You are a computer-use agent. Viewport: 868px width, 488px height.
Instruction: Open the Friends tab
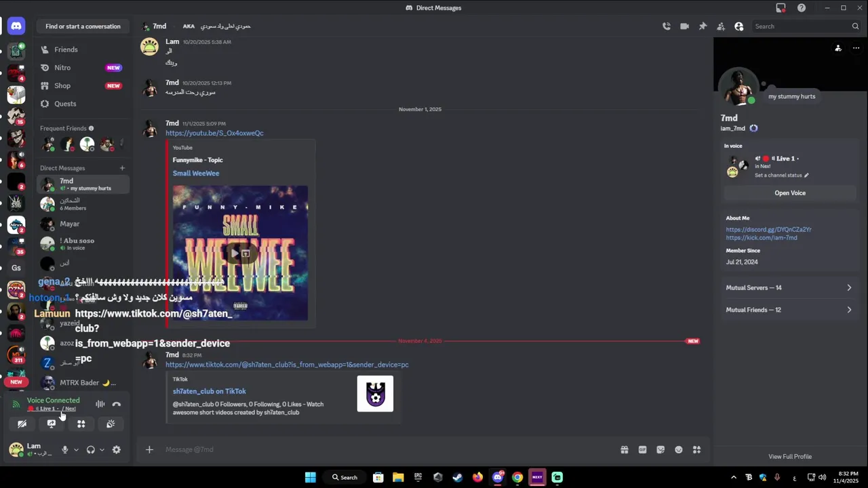[x=83, y=49]
